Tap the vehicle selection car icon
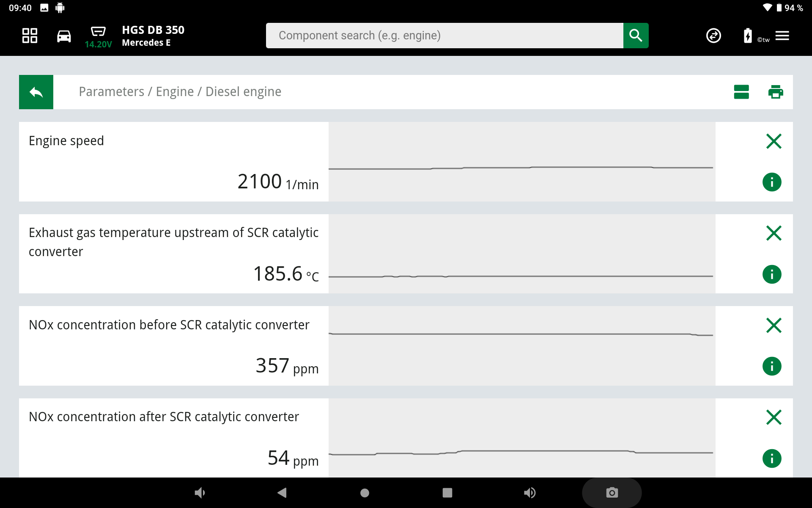 pyautogui.click(x=64, y=36)
